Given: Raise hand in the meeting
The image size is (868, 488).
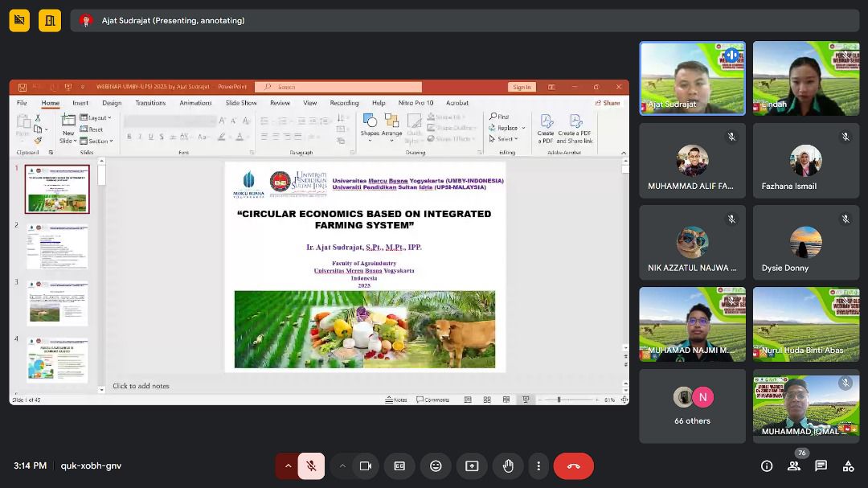Looking at the screenshot, I should 508,465.
